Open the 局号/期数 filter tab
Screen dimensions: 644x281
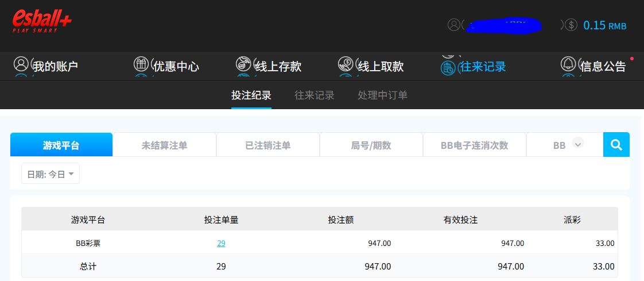(371, 145)
